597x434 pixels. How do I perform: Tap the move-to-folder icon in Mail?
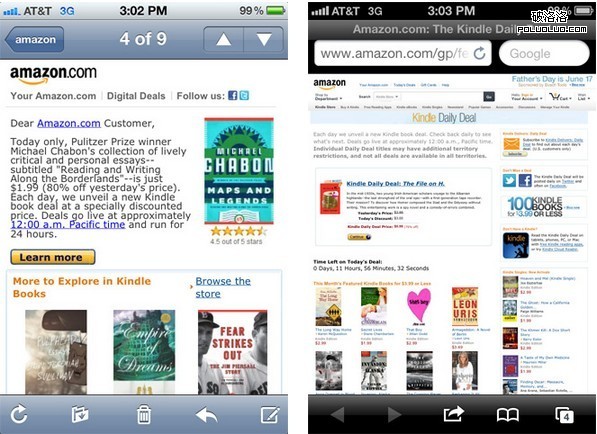[x=80, y=415]
